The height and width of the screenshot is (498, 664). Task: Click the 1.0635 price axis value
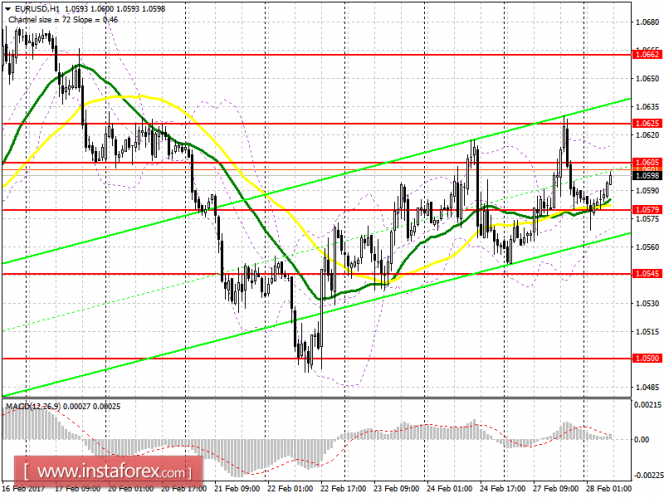click(648, 107)
